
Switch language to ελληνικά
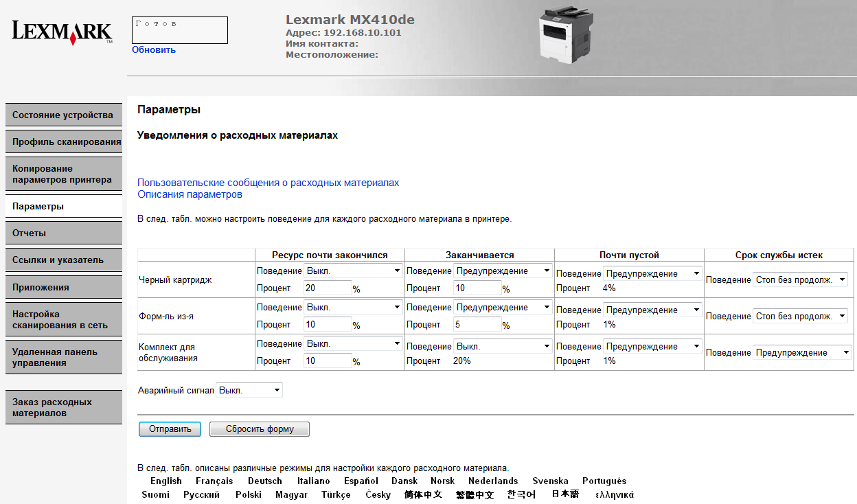(x=615, y=494)
